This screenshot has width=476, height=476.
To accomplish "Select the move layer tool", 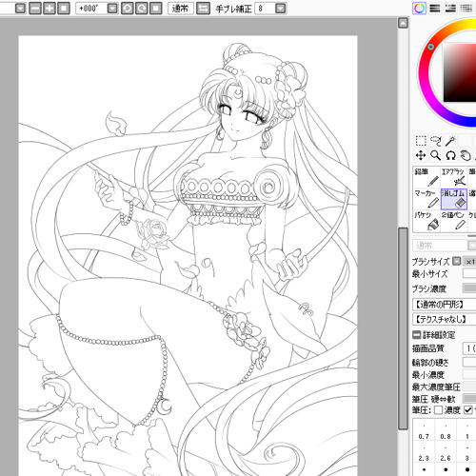I will pyautogui.click(x=421, y=155).
